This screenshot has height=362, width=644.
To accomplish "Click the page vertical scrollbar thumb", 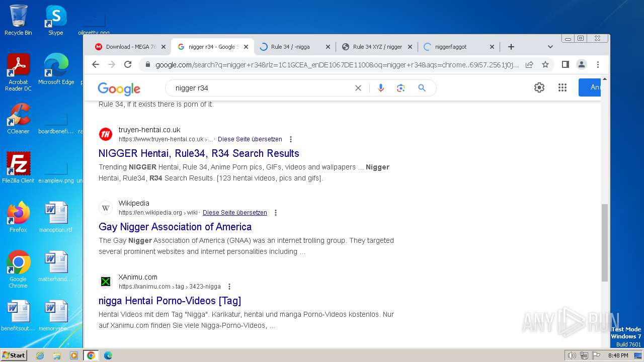I will click(605, 242).
